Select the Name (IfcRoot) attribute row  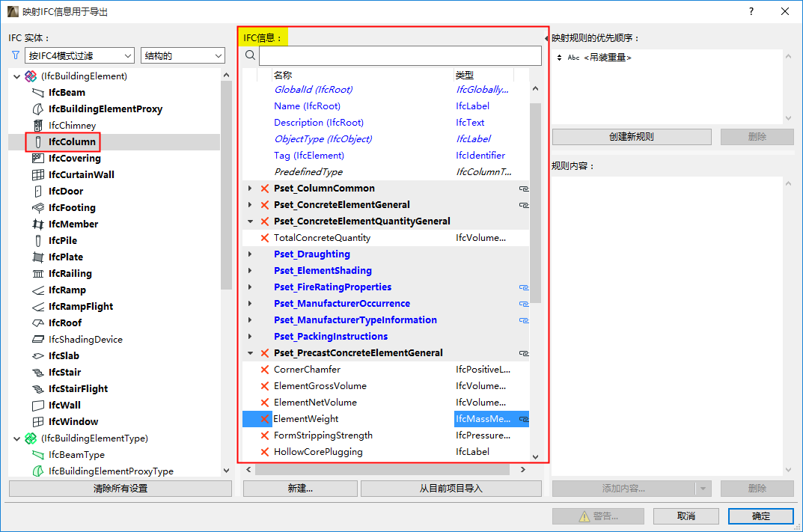tap(385, 106)
